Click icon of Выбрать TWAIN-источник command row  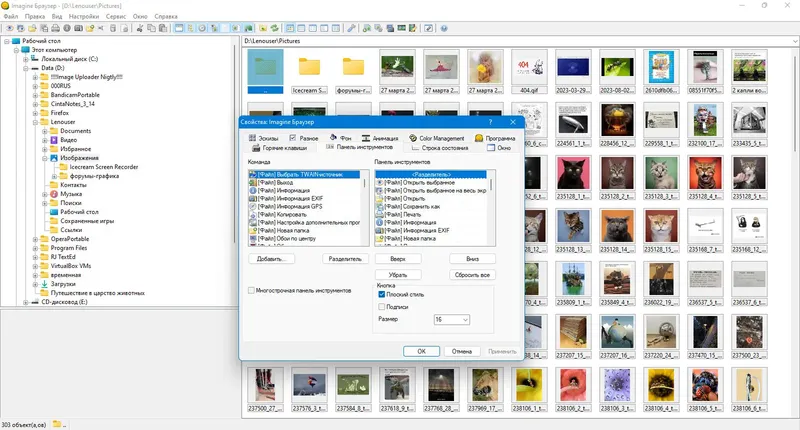coord(253,174)
